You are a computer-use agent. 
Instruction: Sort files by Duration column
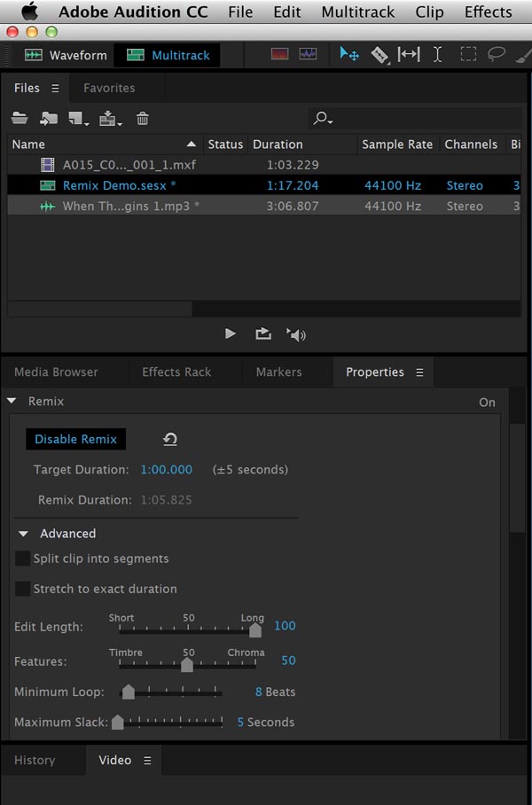pos(302,145)
